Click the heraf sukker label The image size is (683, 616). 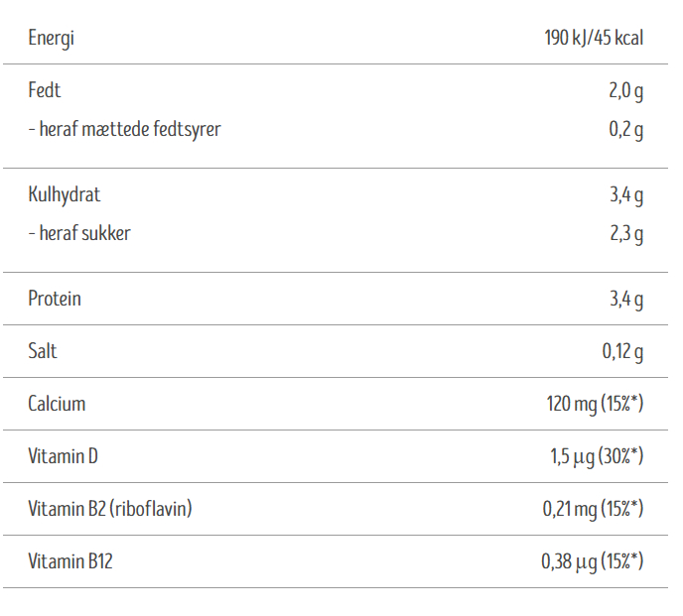[79, 233]
